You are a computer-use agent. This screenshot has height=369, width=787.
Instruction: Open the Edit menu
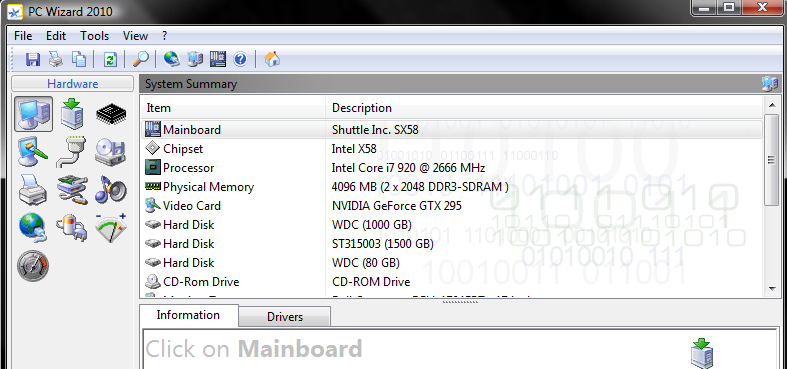tap(56, 36)
